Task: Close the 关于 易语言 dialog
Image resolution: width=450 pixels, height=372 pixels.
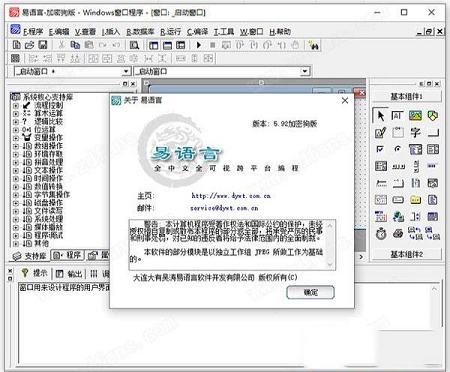Action: point(345,100)
